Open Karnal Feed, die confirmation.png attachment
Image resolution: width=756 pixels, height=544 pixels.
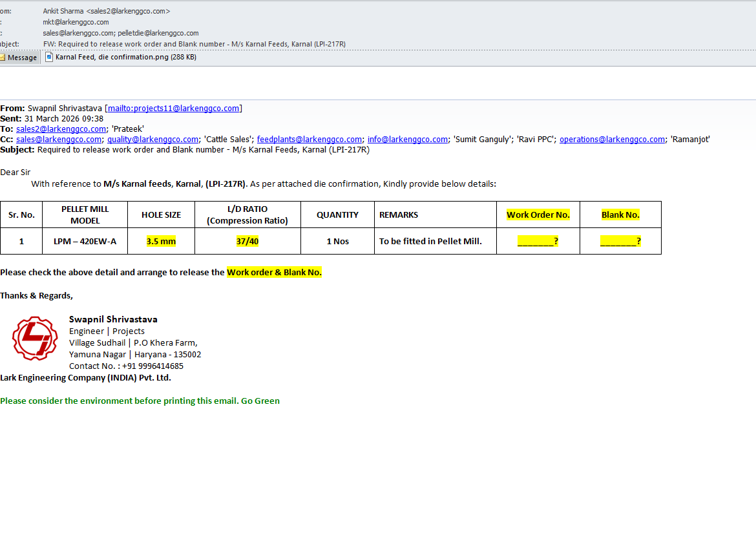(x=125, y=58)
